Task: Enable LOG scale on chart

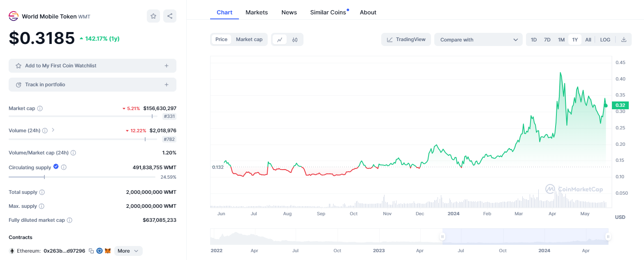Action: [x=605, y=39]
